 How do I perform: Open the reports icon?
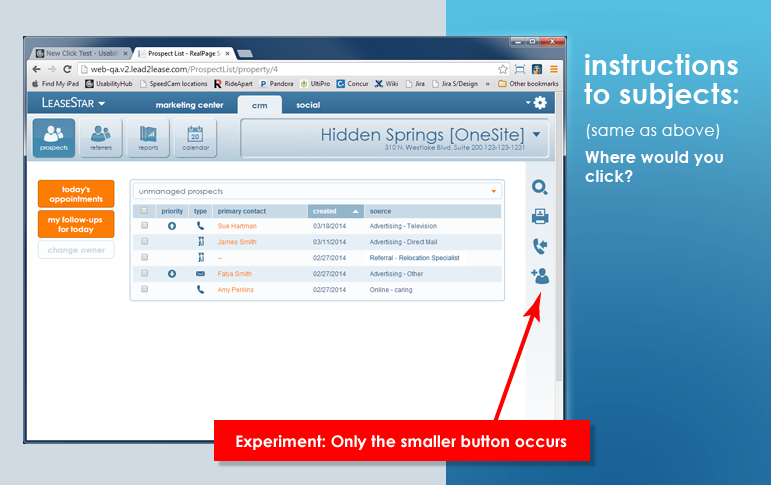coord(148,138)
